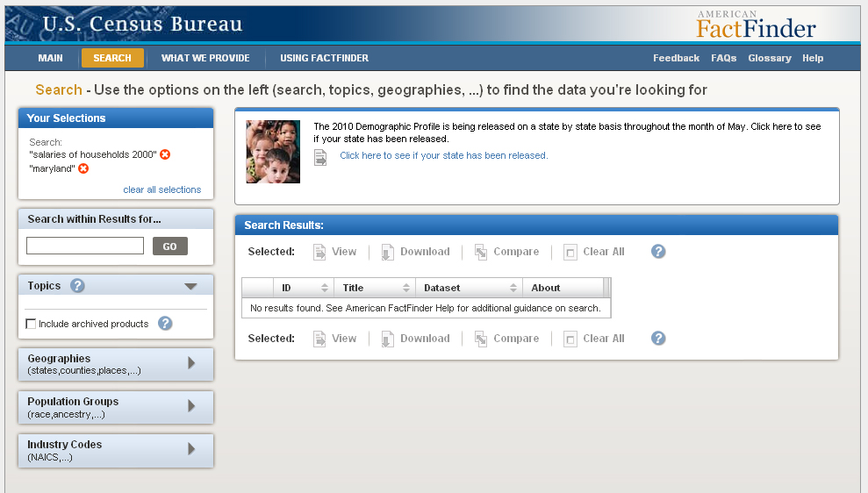Open the Feedback link
The height and width of the screenshot is (493, 868).
[676, 58]
